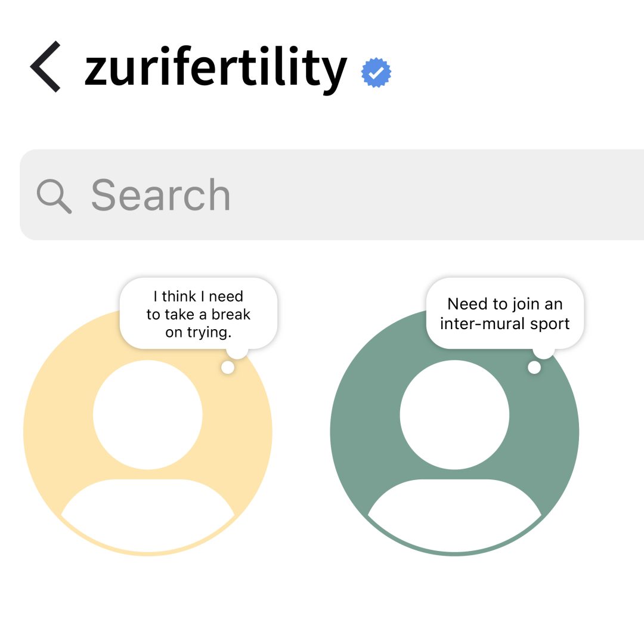
Task: Open the yellow profile avatar
Action: (148, 431)
